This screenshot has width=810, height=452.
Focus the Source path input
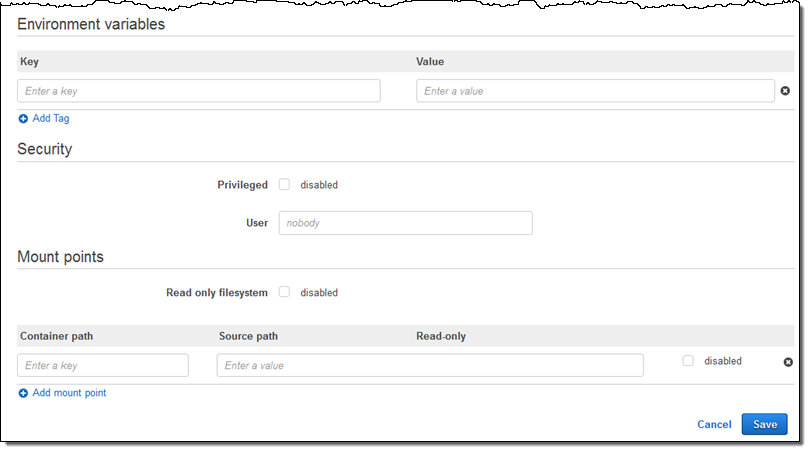pos(430,365)
